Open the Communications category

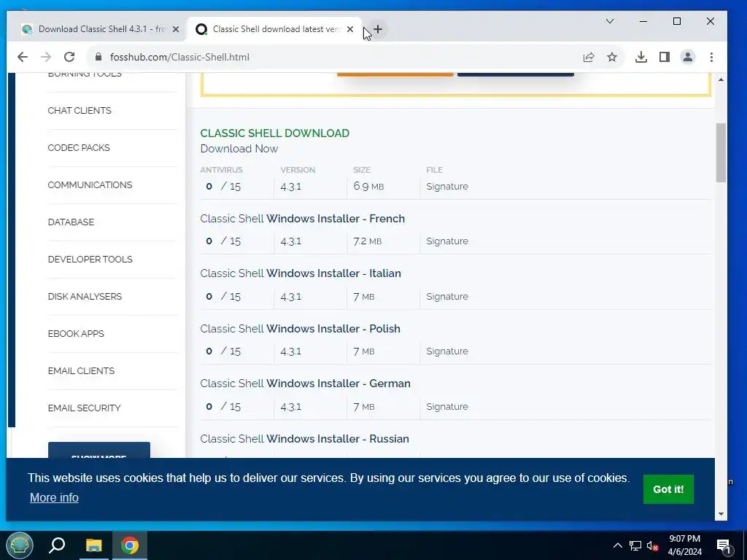tap(90, 184)
